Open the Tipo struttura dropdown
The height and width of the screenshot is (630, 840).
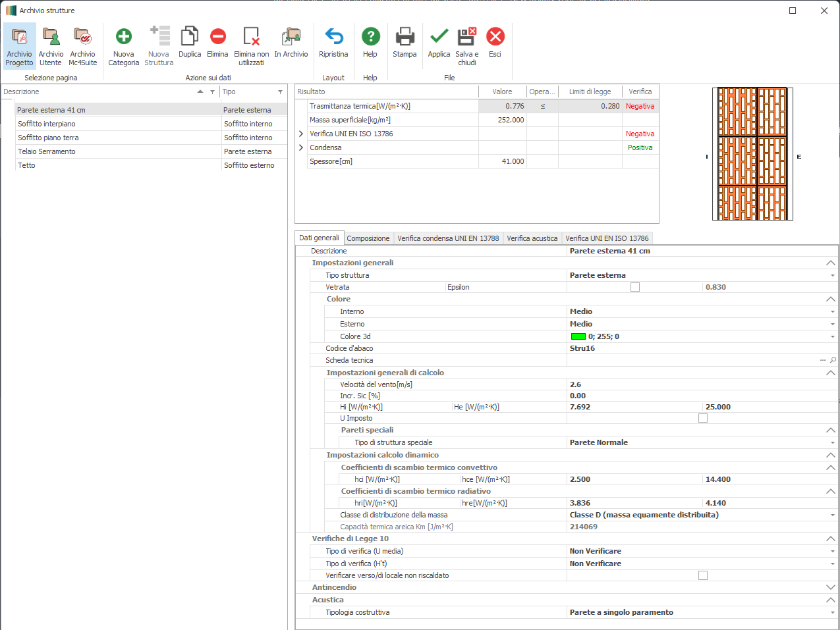tap(832, 275)
